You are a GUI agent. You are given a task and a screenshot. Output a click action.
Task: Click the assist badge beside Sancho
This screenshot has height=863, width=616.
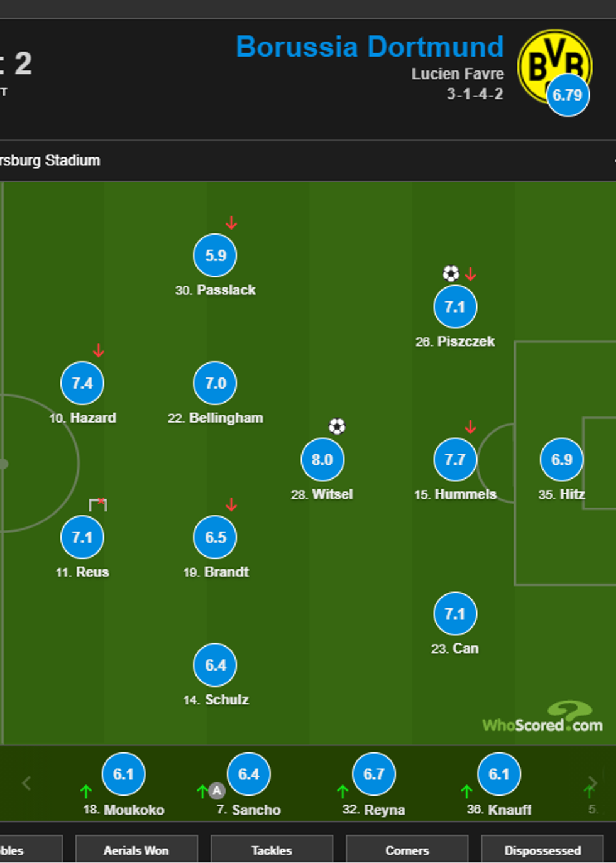click(x=217, y=791)
